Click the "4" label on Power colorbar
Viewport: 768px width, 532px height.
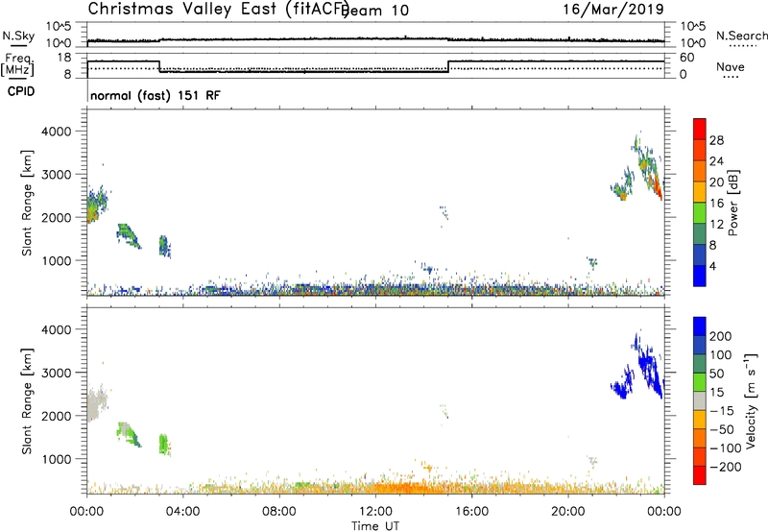click(712, 266)
